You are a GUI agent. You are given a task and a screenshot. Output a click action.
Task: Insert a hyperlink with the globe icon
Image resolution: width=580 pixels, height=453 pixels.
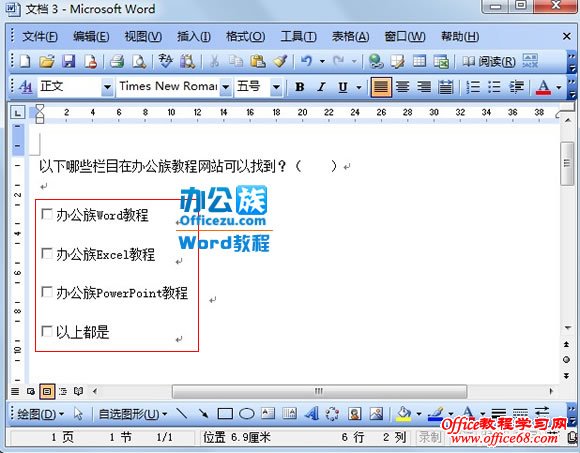[x=376, y=61]
